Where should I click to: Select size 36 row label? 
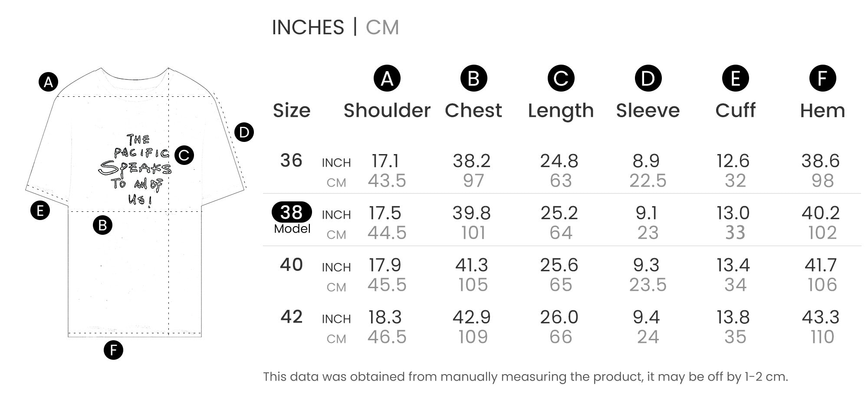click(291, 161)
